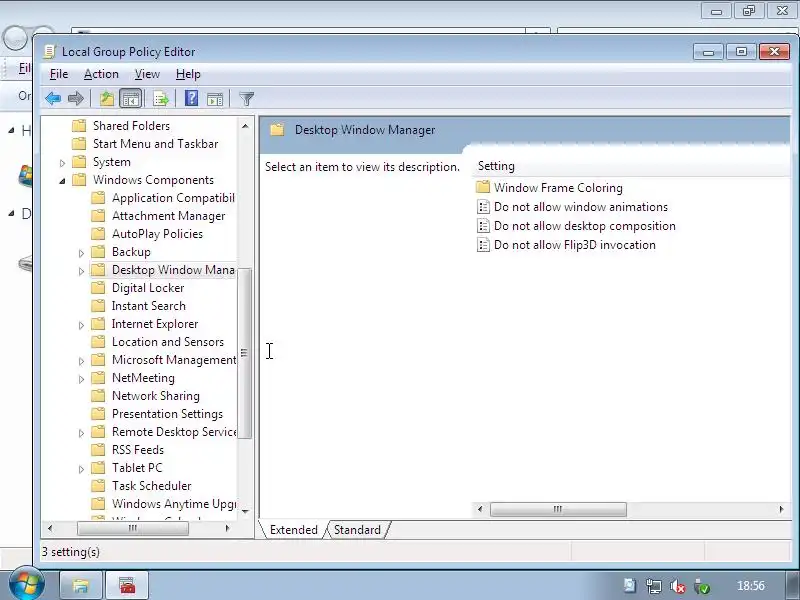Click the Export List toolbar icon

click(x=161, y=98)
